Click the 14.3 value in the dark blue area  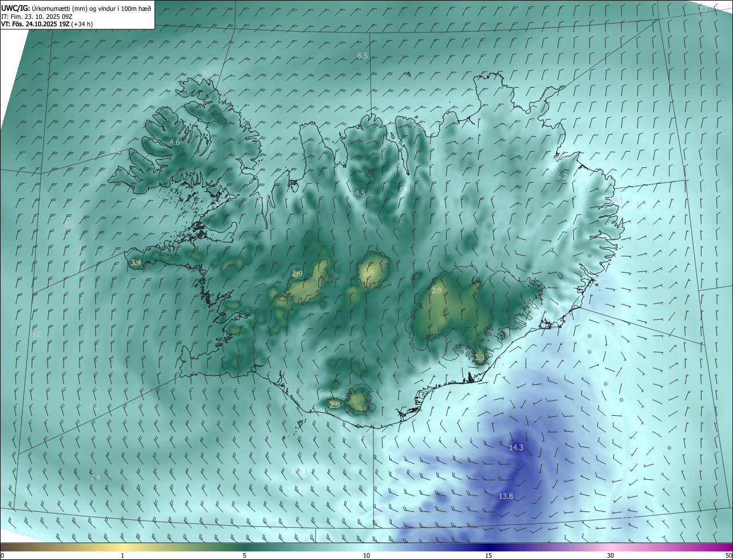(516, 447)
